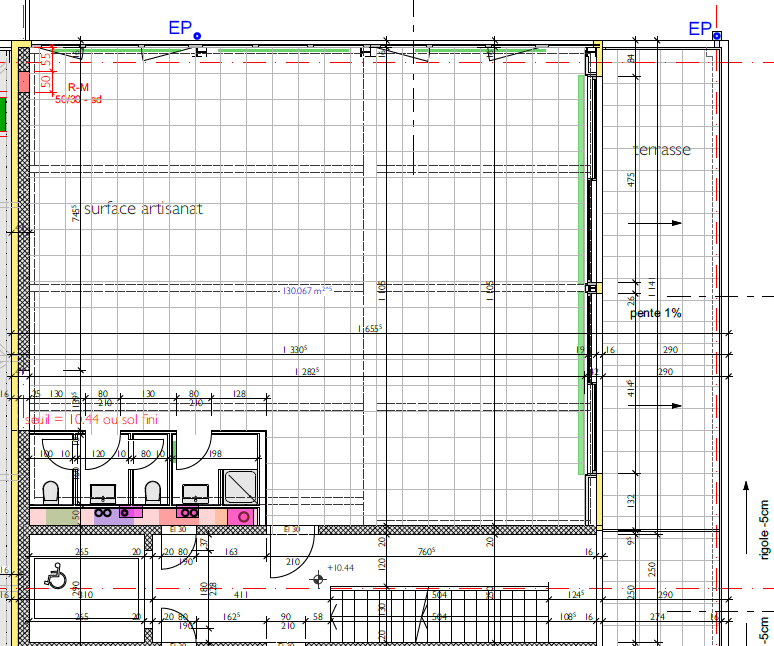Screen dimensions: 774x646
Task: Select the 1 655⁵ overall dimension text
Action: (x=374, y=328)
